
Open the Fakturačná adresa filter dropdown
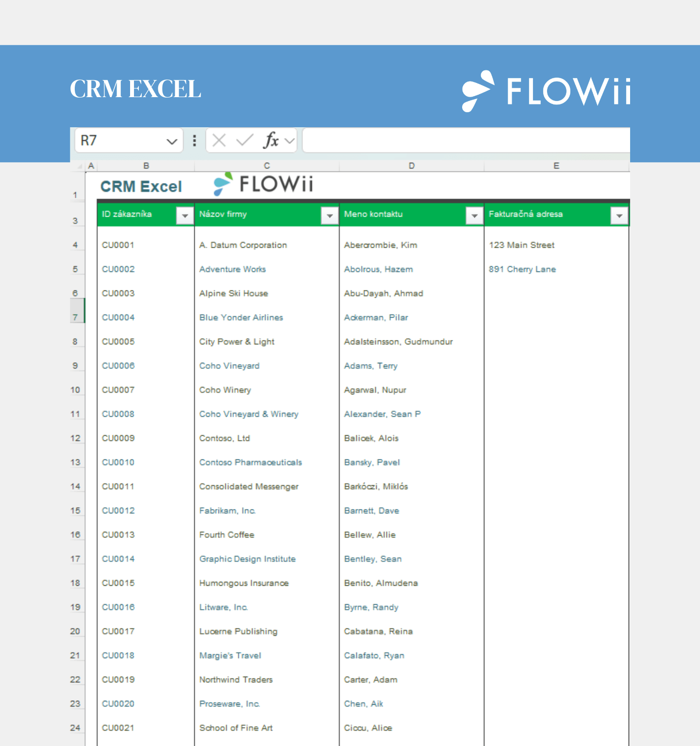619,216
